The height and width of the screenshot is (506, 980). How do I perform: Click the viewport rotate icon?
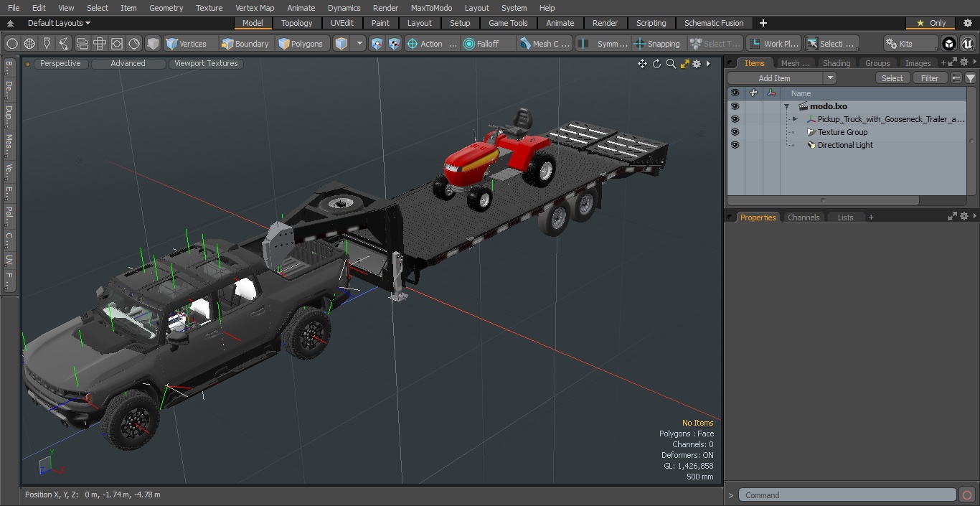pyautogui.click(x=656, y=64)
